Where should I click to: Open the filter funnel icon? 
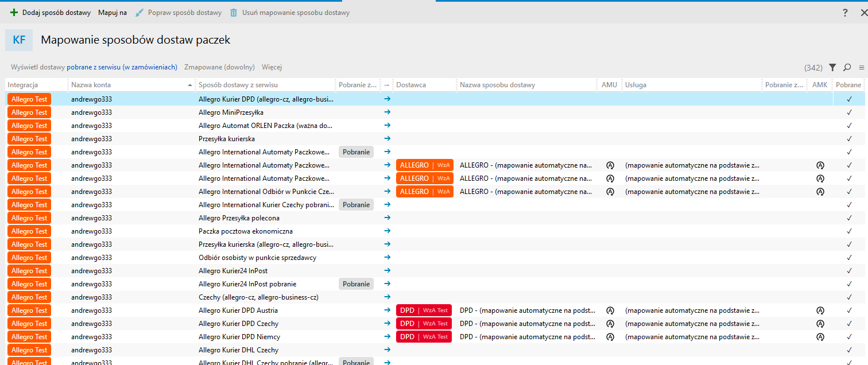tap(832, 67)
